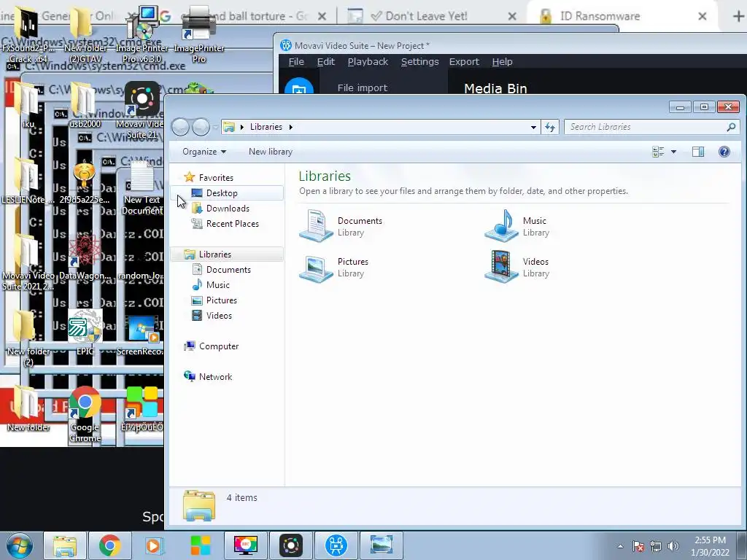Open the Organize dropdown menu
Image resolution: width=747 pixels, height=560 pixels.
tap(204, 152)
